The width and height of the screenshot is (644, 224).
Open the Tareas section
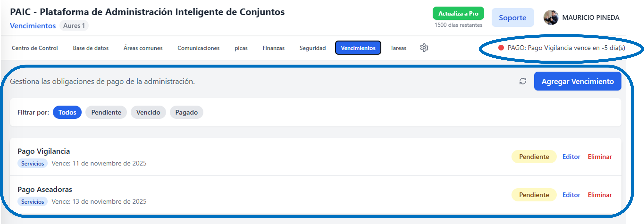pyautogui.click(x=398, y=48)
